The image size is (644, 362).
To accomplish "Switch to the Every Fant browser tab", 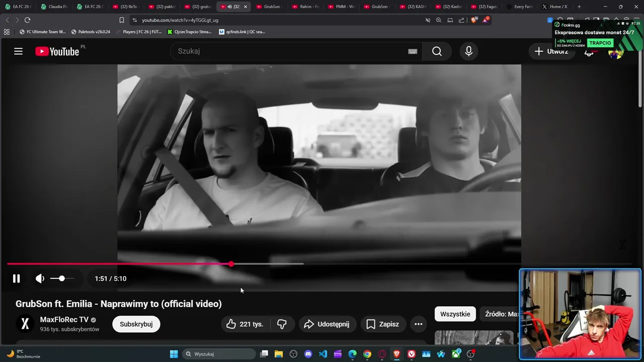I will (x=520, y=7).
